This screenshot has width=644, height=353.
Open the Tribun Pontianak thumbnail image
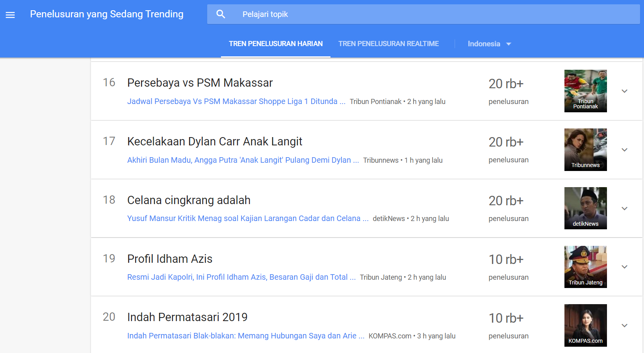(585, 91)
